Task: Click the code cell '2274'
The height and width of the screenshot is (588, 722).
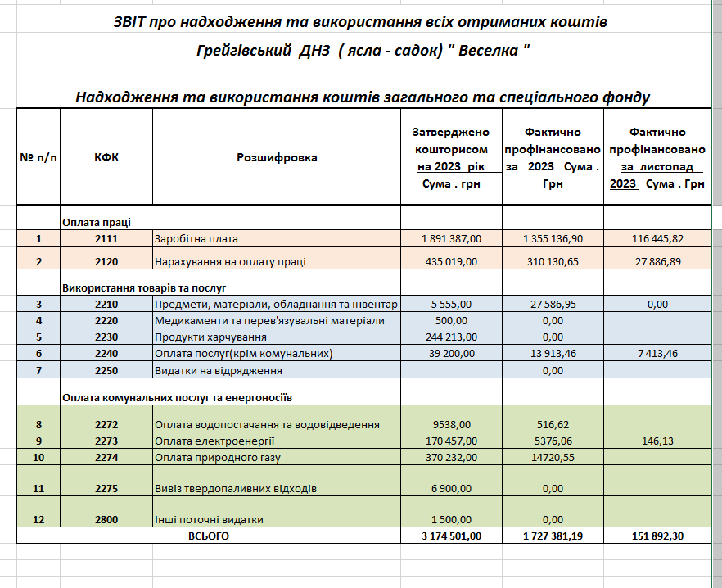Action: click(x=106, y=457)
